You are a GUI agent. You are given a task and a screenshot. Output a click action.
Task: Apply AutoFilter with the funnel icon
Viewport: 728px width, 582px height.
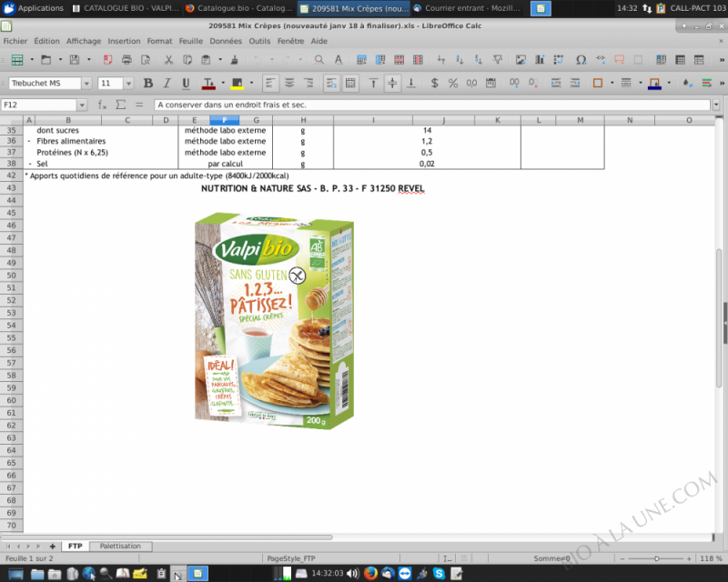tap(498, 59)
